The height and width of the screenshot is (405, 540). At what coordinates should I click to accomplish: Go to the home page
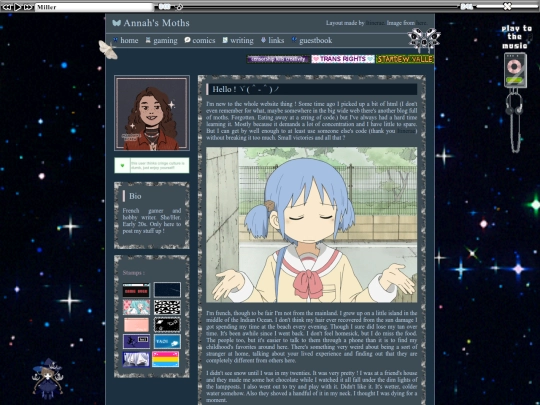129,40
